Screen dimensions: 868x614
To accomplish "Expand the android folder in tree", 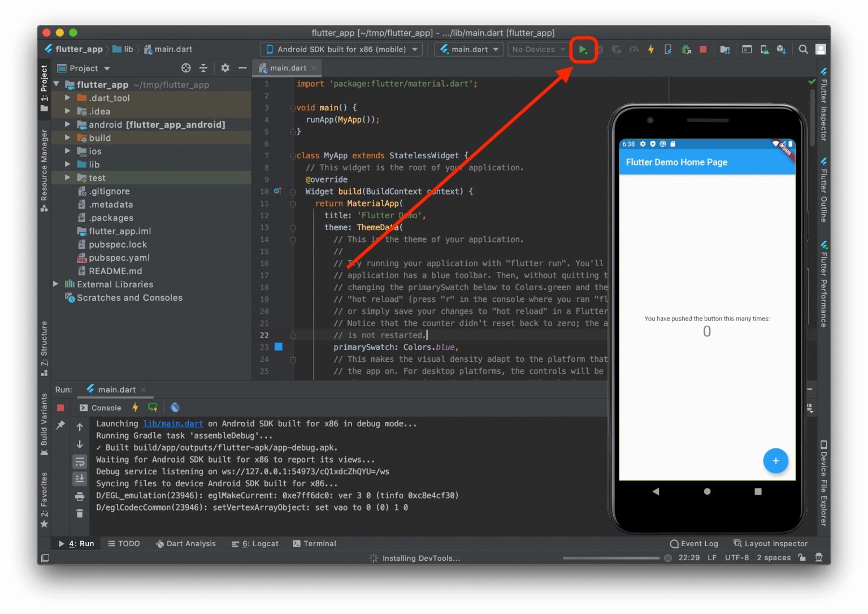I will coord(68,124).
